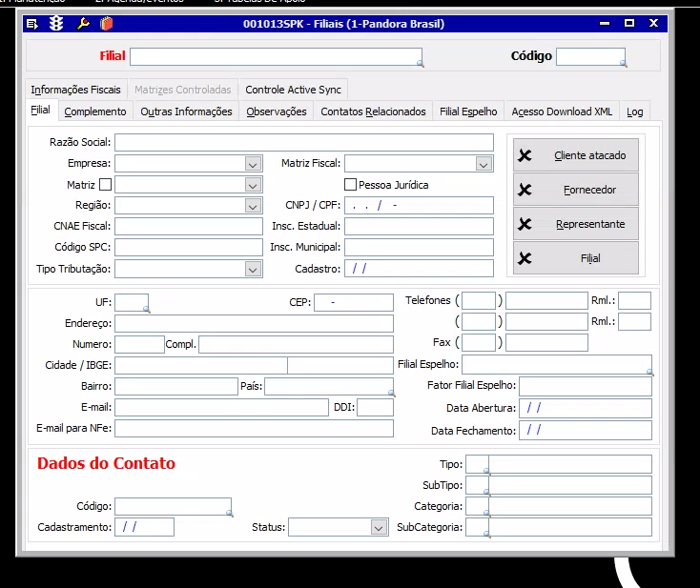Click the Data Fechamento field
This screenshot has height=588, width=700.
coord(586,431)
